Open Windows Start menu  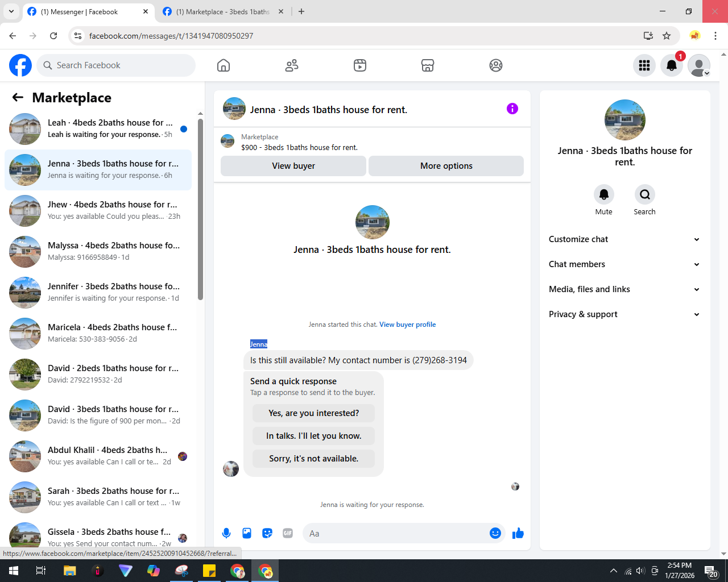(14, 571)
